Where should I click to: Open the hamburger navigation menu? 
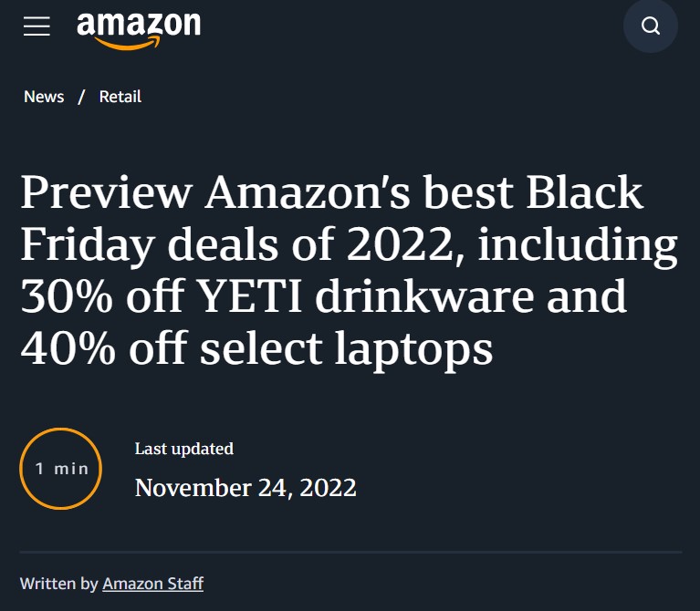[x=37, y=26]
